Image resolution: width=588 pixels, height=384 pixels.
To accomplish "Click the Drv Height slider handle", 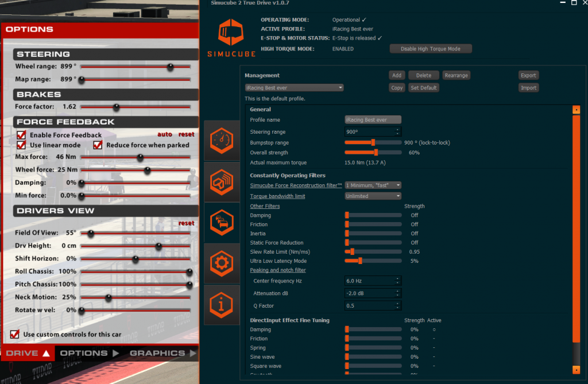I will pyautogui.click(x=158, y=246).
